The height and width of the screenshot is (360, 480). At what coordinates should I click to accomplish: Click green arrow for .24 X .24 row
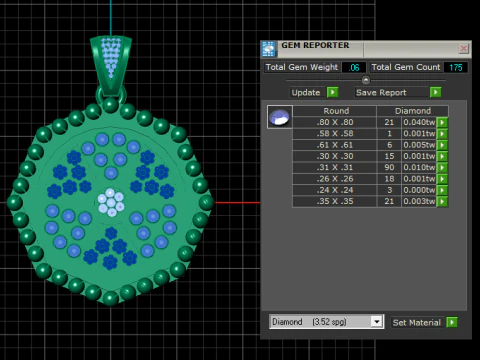[442, 190]
